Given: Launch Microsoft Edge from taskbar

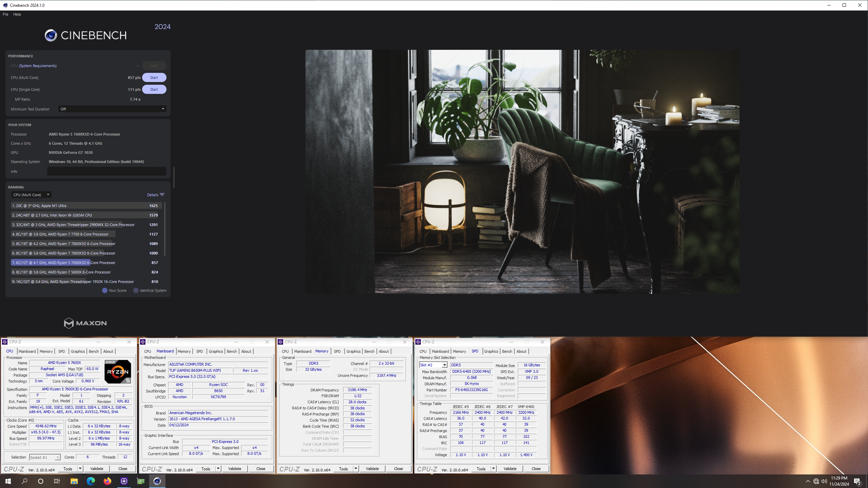Looking at the screenshot, I should pos(91,481).
